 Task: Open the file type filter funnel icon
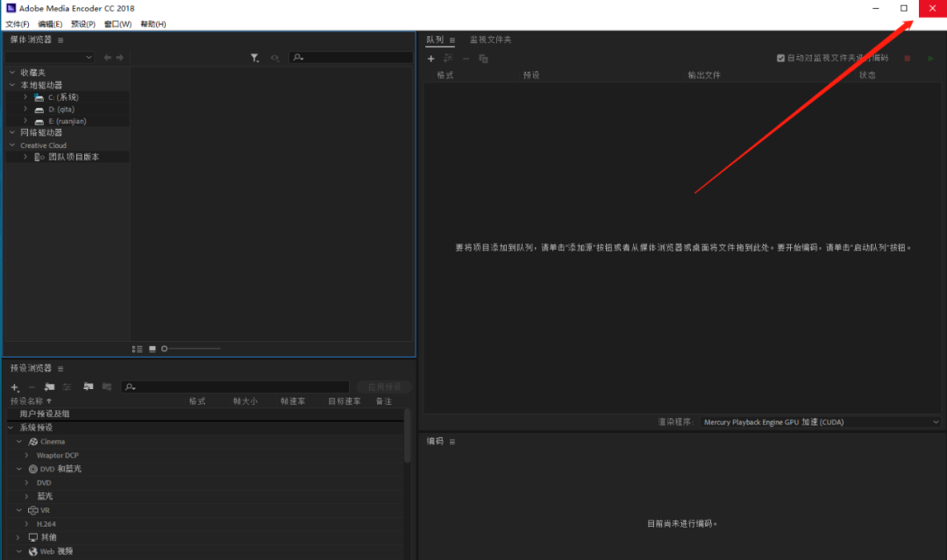255,58
